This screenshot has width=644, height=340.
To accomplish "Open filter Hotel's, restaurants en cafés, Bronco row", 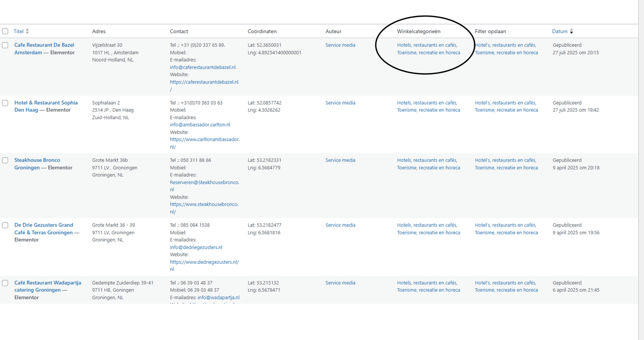I will 506,160.
